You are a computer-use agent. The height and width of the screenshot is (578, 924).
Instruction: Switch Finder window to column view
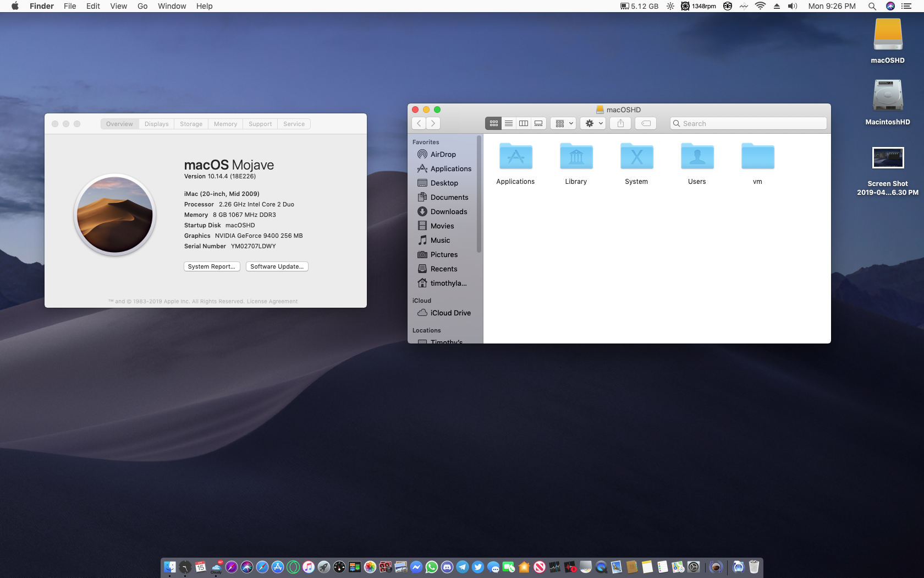524,123
